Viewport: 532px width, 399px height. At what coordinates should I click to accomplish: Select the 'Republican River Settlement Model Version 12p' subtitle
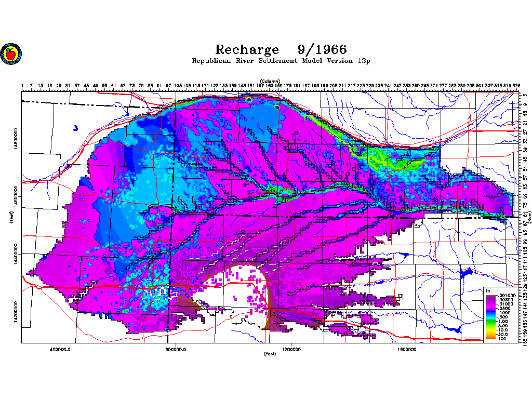tap(281, 61)
